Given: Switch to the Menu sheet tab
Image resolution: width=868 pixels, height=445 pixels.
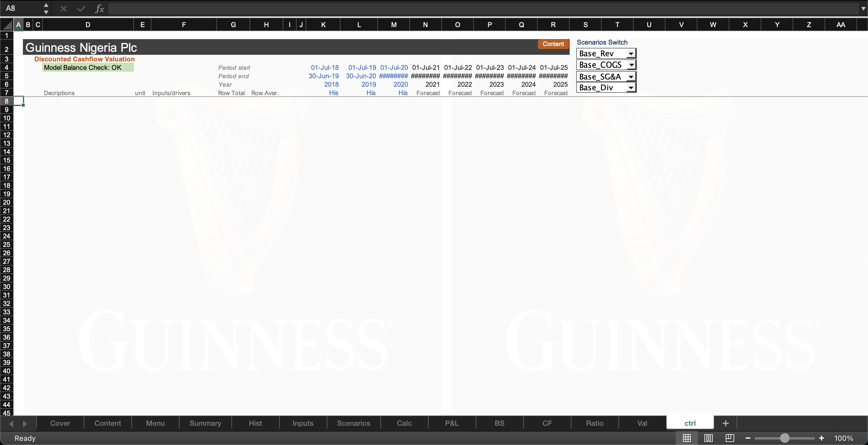Looking at the screenshot, I should click(155, 423).
